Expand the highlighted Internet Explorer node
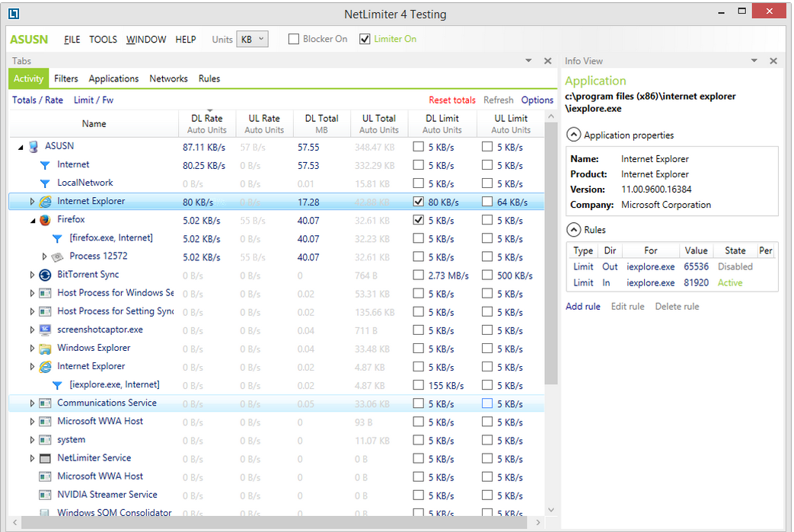 click(x=32, y=202)
